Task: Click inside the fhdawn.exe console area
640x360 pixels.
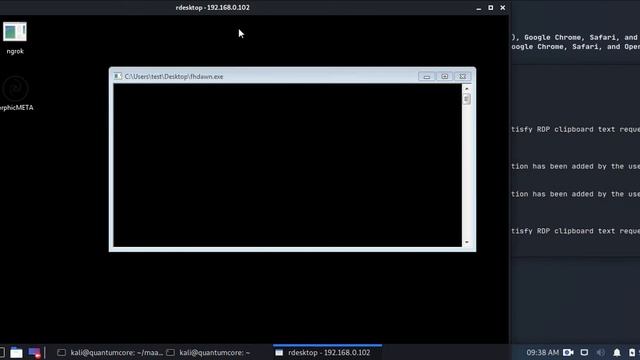Action: pyautogui.click(x=287, y=165)
